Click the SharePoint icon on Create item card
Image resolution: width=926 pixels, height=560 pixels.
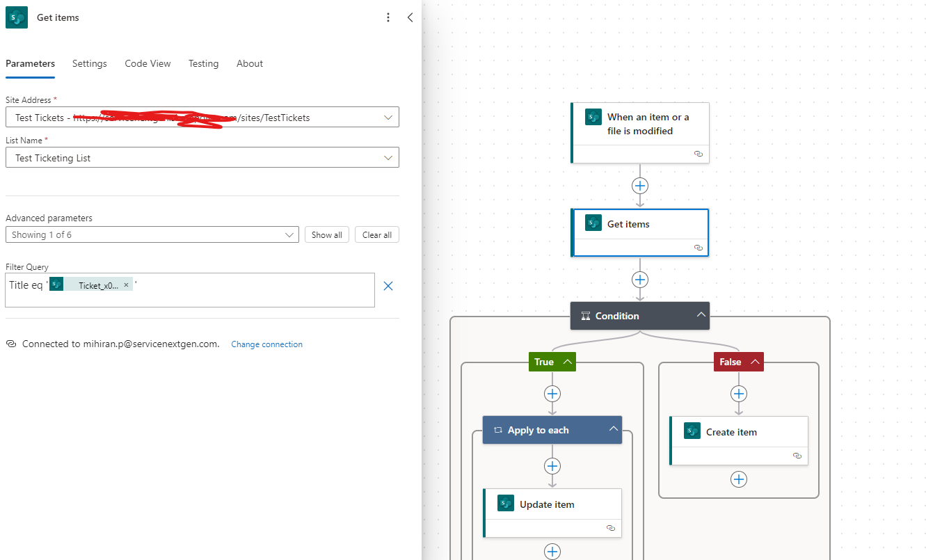[x=692, y=431]
